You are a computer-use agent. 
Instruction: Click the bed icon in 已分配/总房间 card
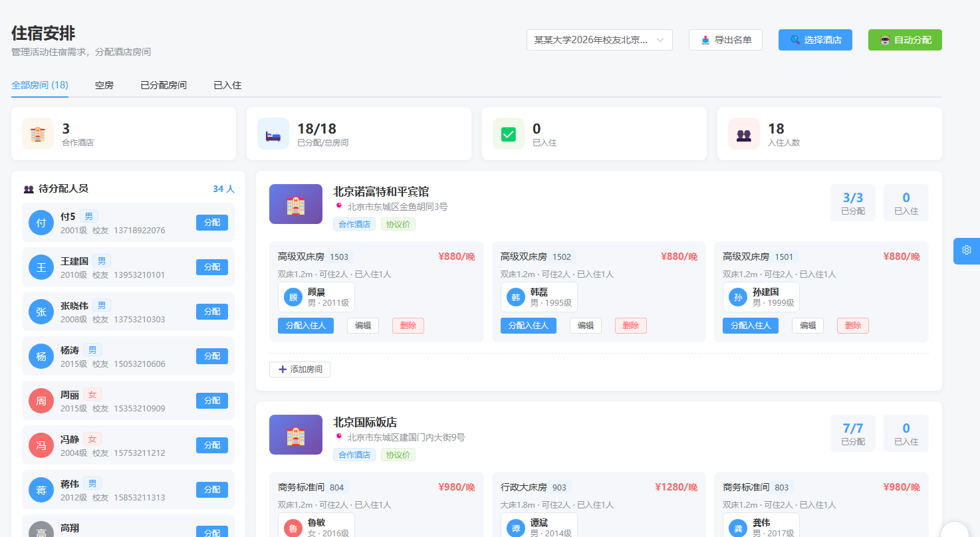point(273,134)
